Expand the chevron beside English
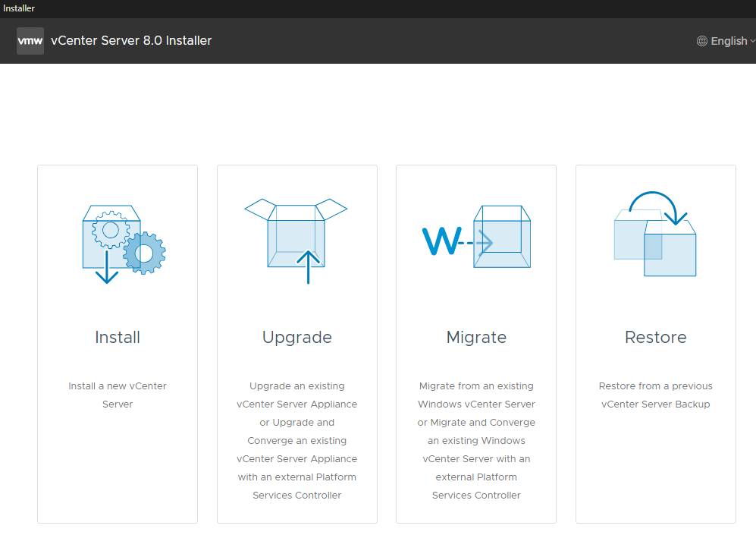 pos(751,42)
